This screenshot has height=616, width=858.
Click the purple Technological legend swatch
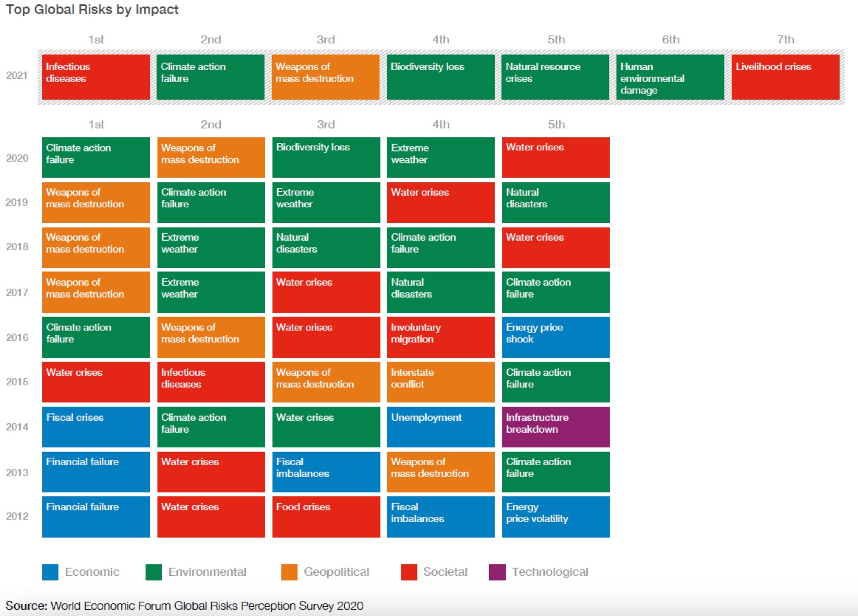tap(497, 572)
